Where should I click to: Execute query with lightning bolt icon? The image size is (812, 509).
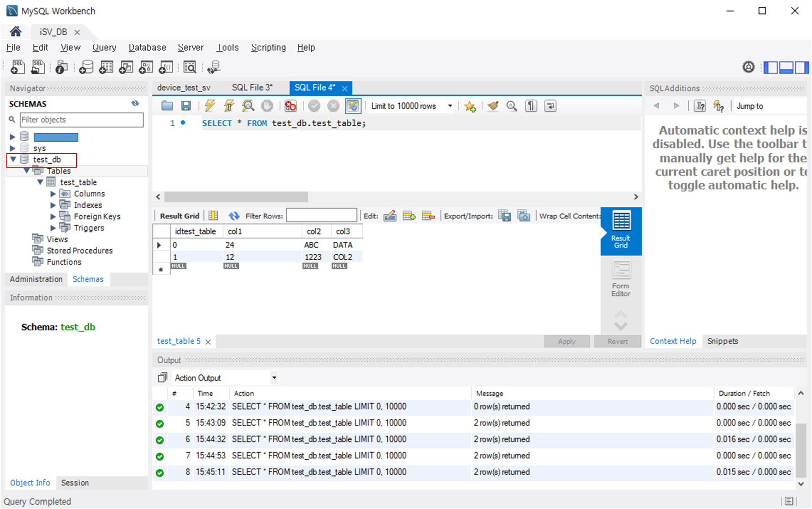pos(210,106)
